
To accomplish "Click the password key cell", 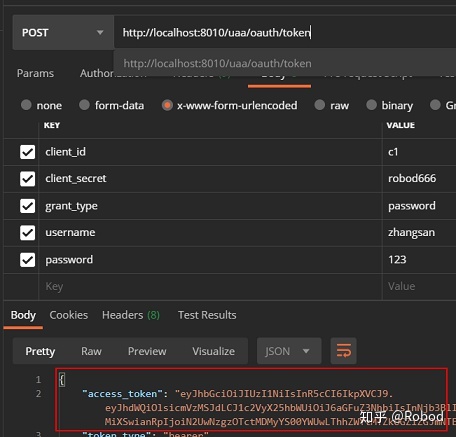I will (210, 260).
